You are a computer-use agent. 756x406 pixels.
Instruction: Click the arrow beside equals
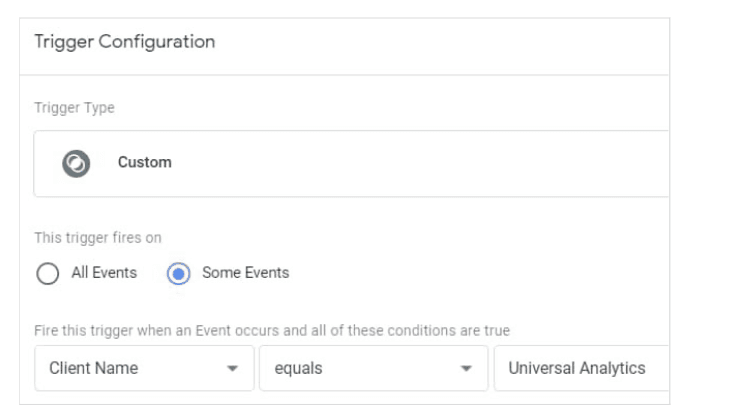pos(466,369)
